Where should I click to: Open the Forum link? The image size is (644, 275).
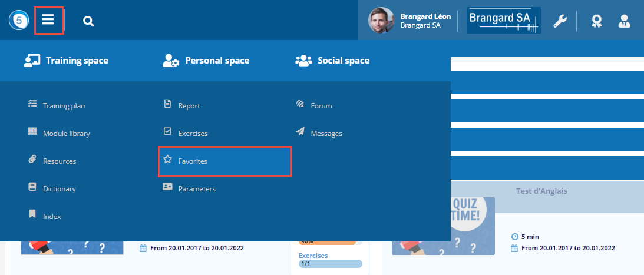coord(321,106)
